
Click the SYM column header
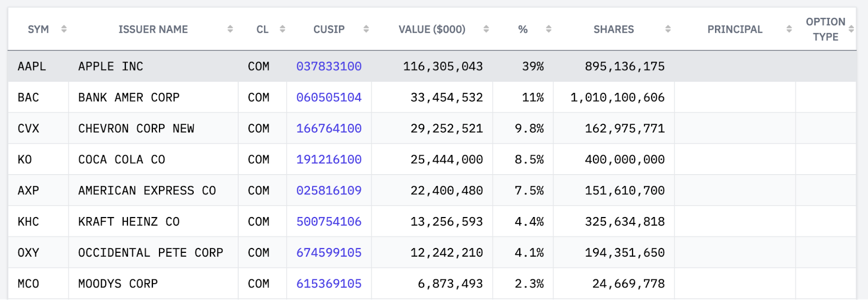point(38,29)
